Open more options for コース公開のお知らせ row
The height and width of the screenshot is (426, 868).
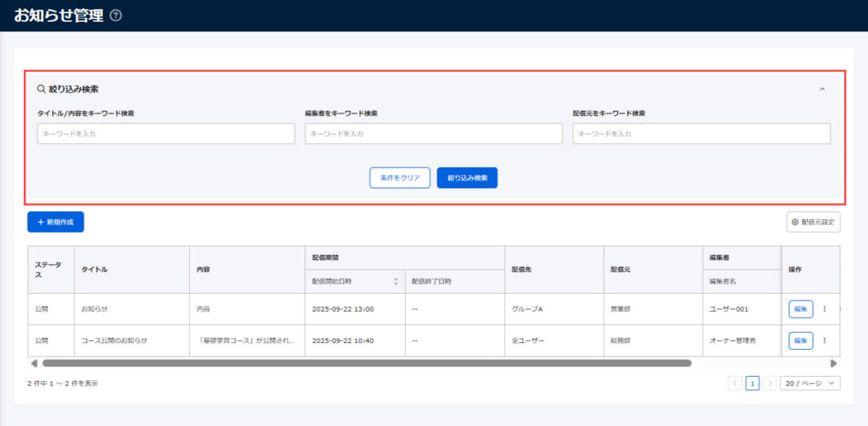click(x=824, y=340)
